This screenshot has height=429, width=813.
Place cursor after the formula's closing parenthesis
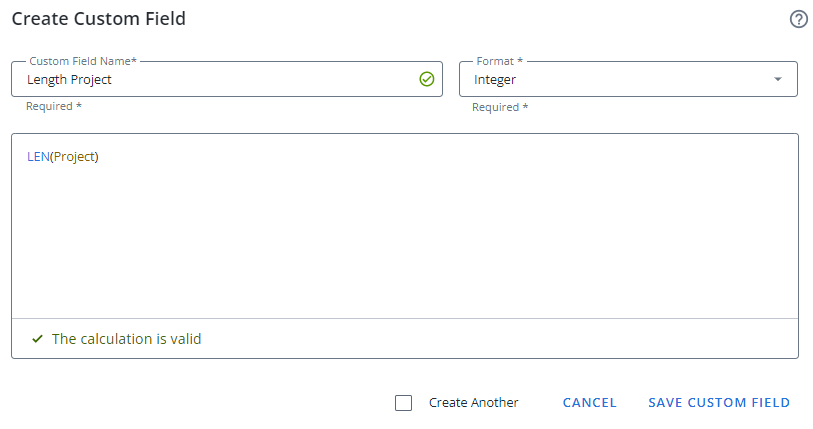101,157
